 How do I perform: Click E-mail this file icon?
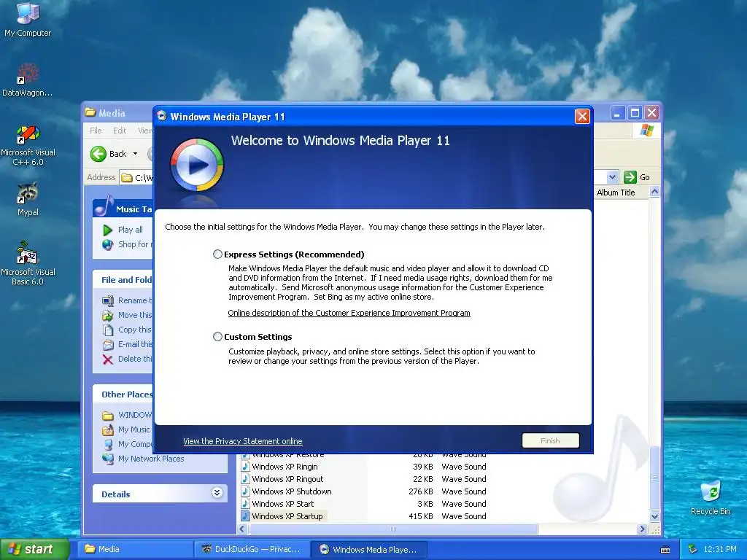point(108,344)
